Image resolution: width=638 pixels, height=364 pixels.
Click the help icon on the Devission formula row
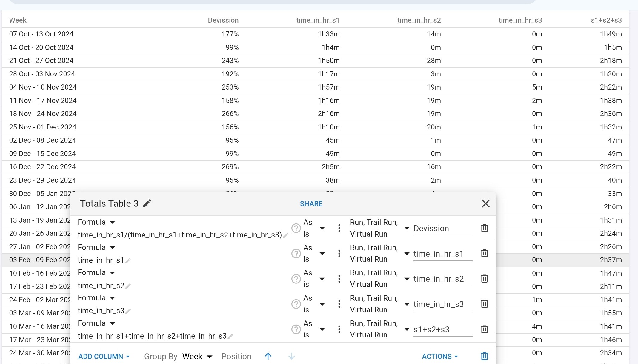point(296,228)
